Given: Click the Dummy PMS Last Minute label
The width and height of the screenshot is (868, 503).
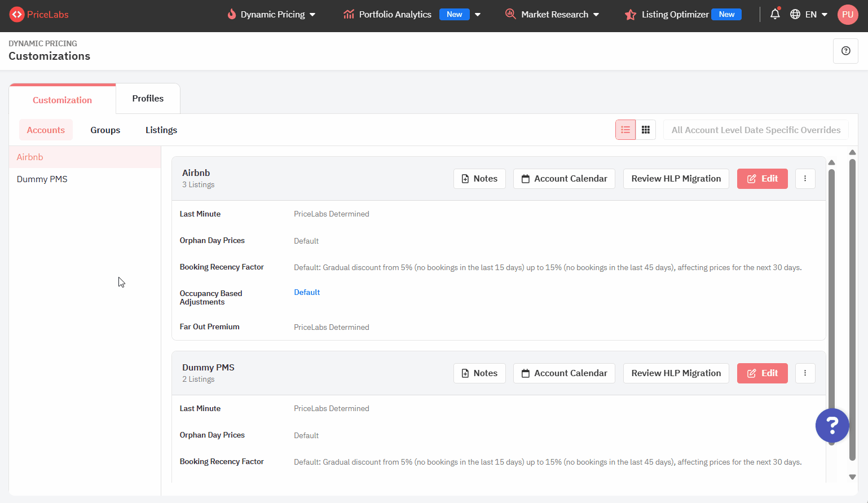Looking at the screenshot, I should (x=200, y=408).
